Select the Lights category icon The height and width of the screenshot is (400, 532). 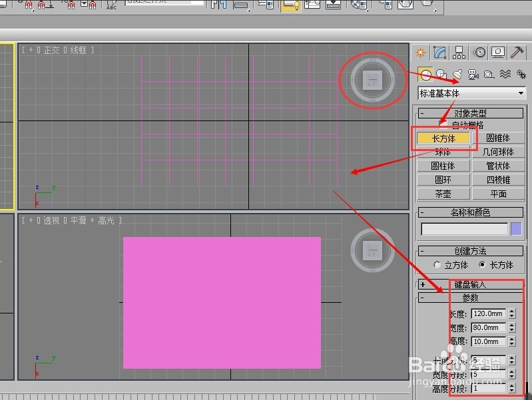tap(457, 74)
